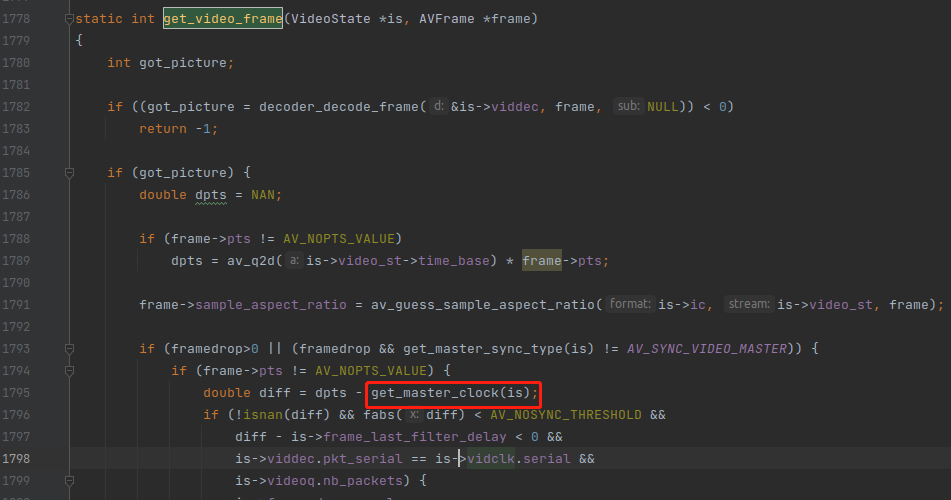Image resolution: width=951 pixels, height=500 pixels.
Task: Click the NAN value on line 1786
Action: tap(266, 194)
